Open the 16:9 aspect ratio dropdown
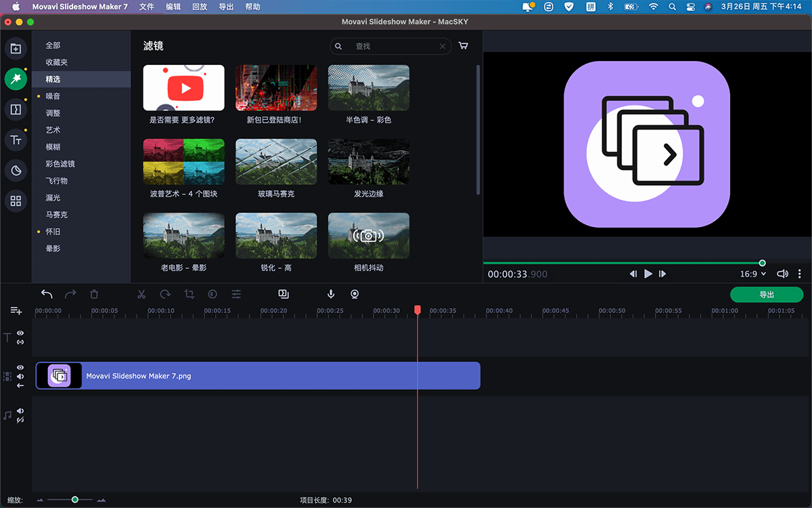 click(752, 274)
